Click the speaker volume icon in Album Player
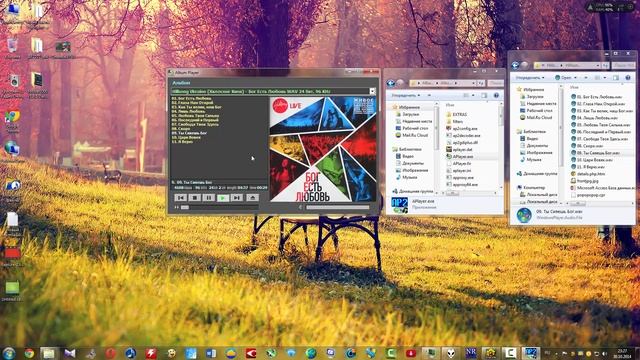This screenshot has height=360, width=640. [301, 207]
